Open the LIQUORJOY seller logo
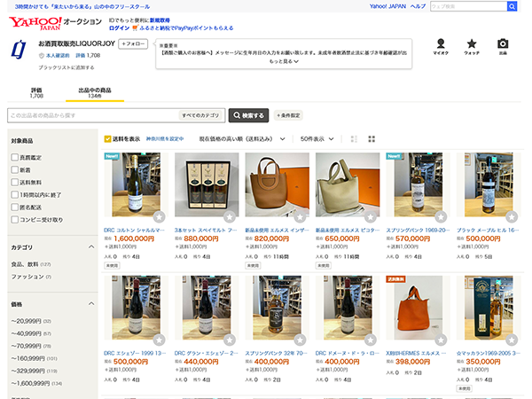532x399 pixels. tap(19, 50)
